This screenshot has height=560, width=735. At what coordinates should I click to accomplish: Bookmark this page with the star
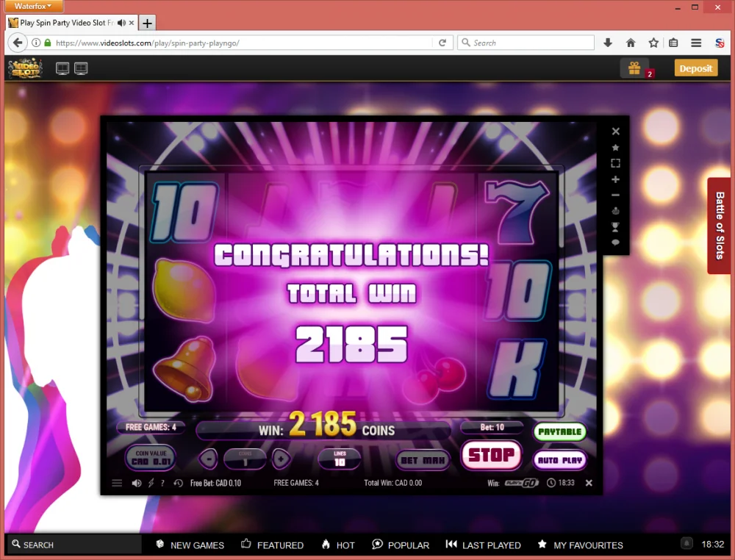(x=653, y=43)
